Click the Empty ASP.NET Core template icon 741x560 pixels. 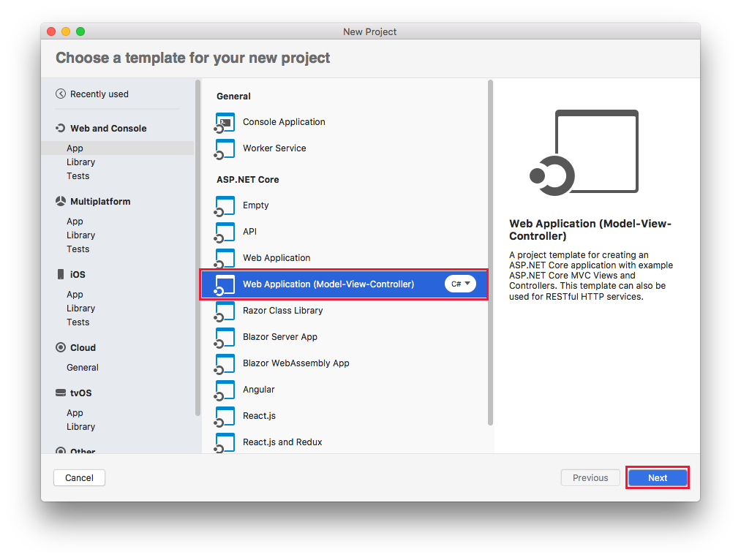[224, 205]
